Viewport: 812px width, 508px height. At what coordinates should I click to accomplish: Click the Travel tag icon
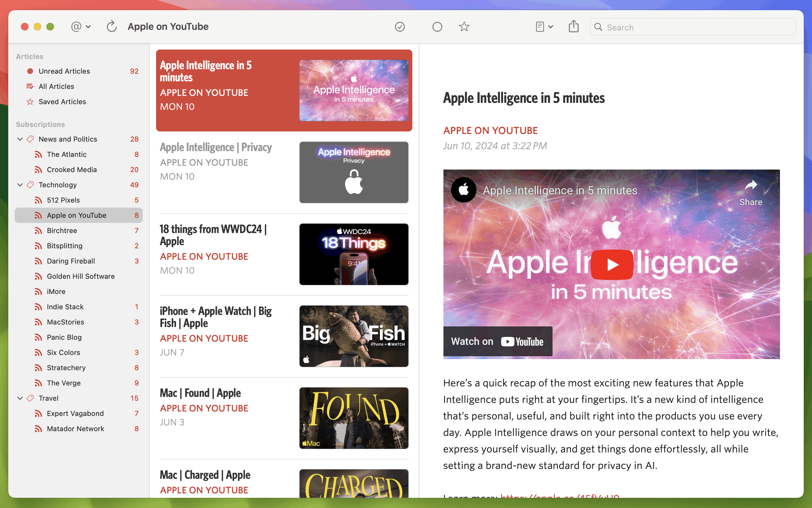point(30,398)
